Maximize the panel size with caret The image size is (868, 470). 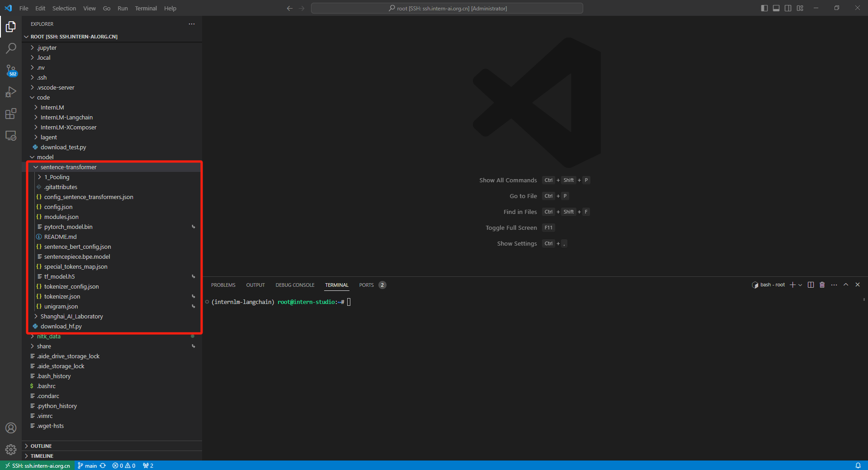846,285
